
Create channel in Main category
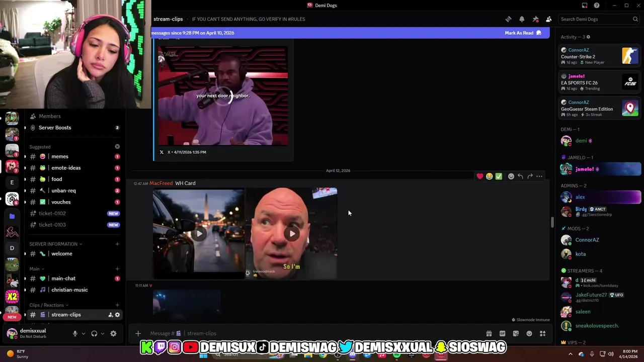[117, 269]
